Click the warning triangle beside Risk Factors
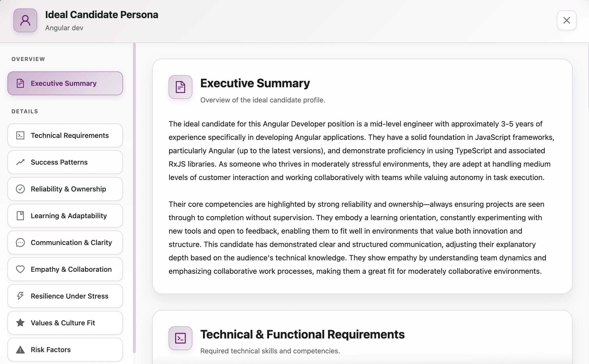589x364 pixels. [20, 350]
